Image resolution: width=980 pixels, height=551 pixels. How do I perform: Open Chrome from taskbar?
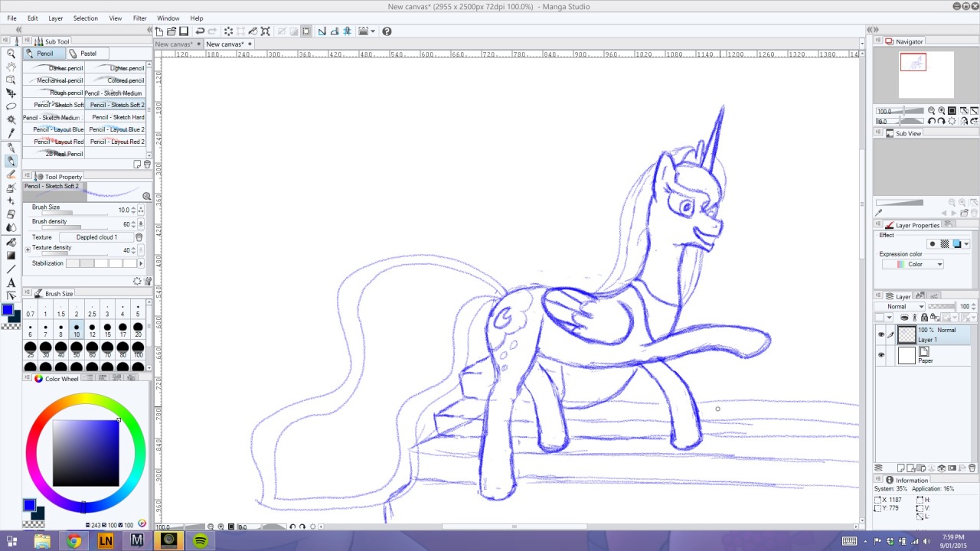[73, 540]
